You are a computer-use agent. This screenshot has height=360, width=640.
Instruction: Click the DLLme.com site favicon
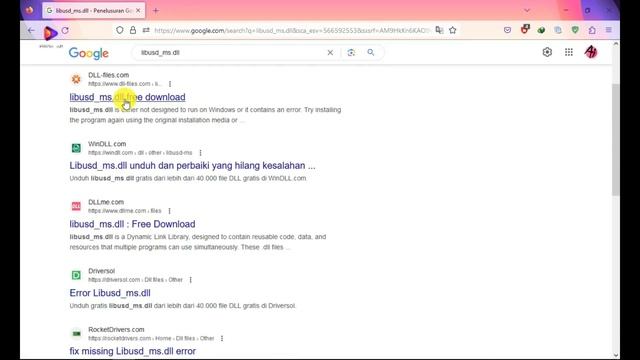click(x=76, y=206)
